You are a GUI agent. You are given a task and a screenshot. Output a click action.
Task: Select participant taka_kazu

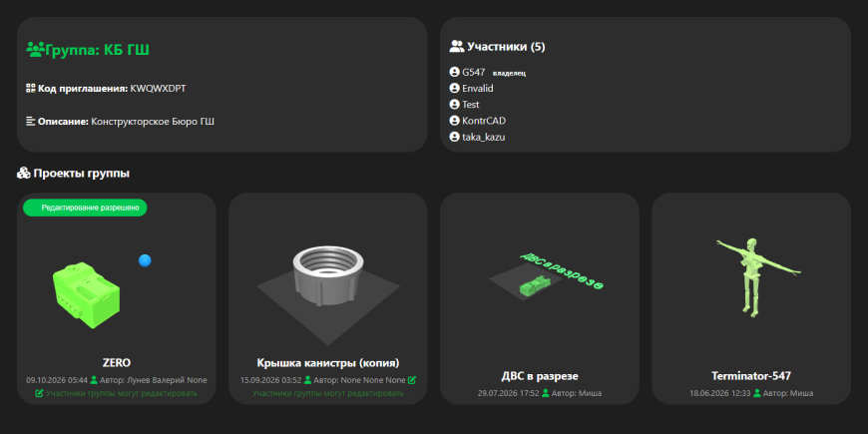(x=483, y=138)
